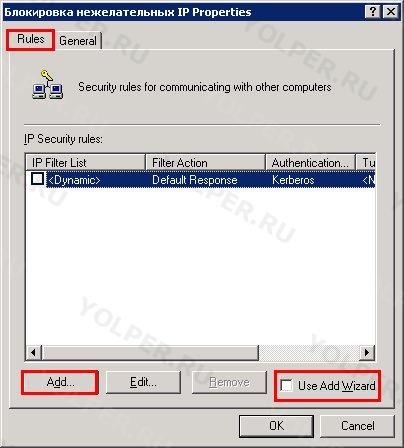
Task: Close the IP Properties dialog
Action: click(x=391, y=12)
